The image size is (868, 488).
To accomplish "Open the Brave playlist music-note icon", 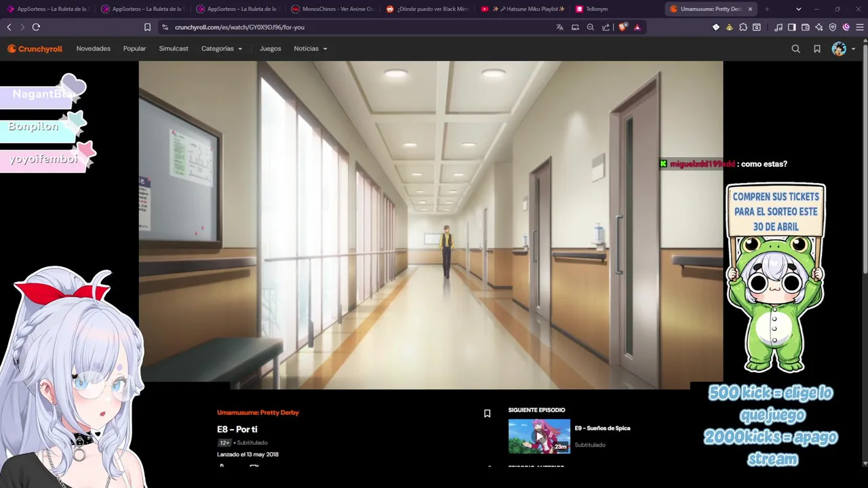I will (778, 27).
